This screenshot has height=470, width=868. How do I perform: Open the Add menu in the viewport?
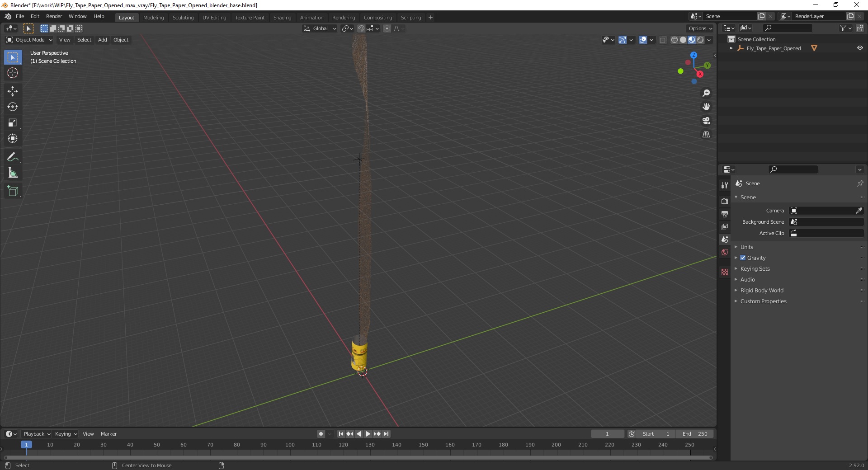click(x=103, y=40)
